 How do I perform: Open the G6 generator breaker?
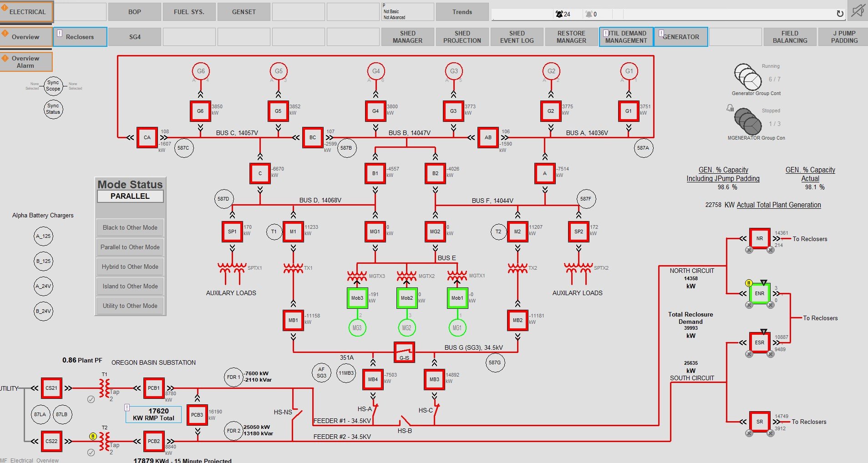point(200,111)
